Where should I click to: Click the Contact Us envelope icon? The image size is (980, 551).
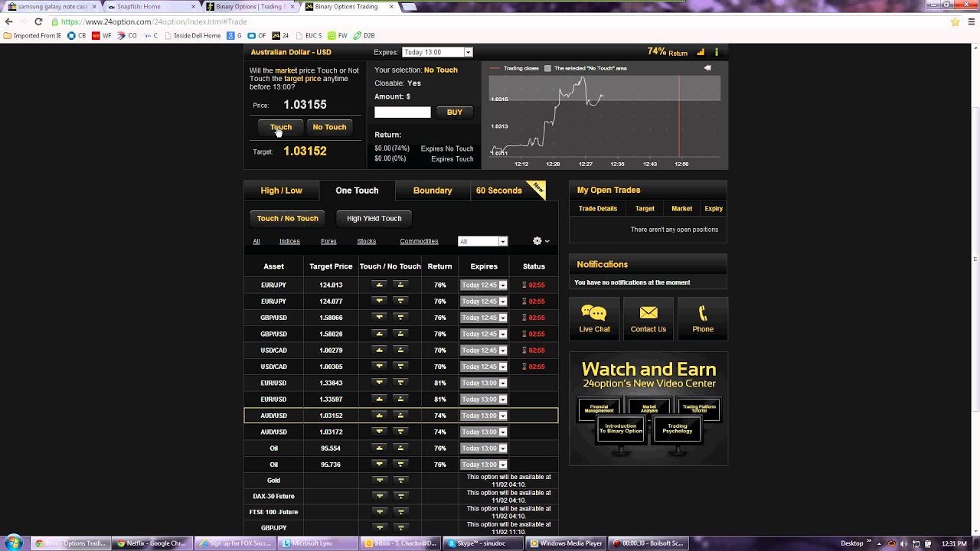[648, 312]
